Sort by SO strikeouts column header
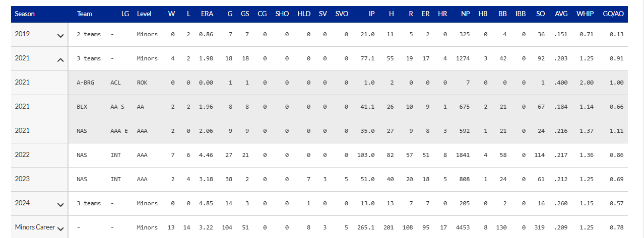This screenshot has height=238, width=644. [x=541, y=14]
